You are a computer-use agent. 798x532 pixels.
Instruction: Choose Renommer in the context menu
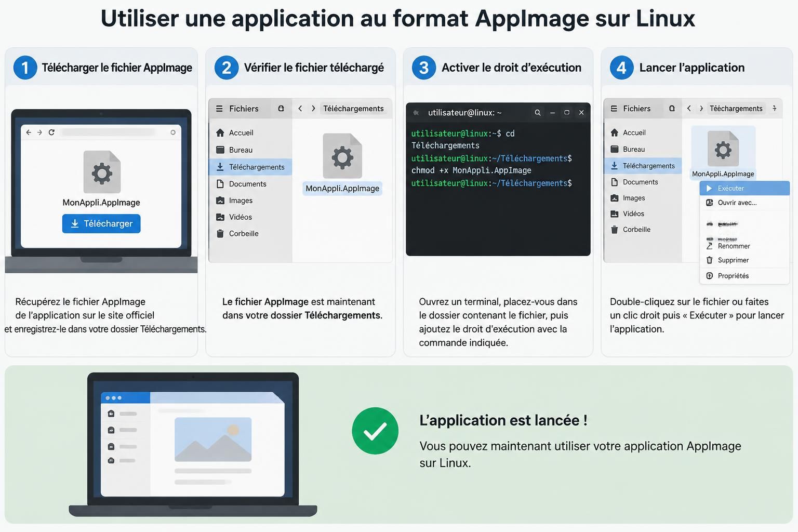point(744,246)
